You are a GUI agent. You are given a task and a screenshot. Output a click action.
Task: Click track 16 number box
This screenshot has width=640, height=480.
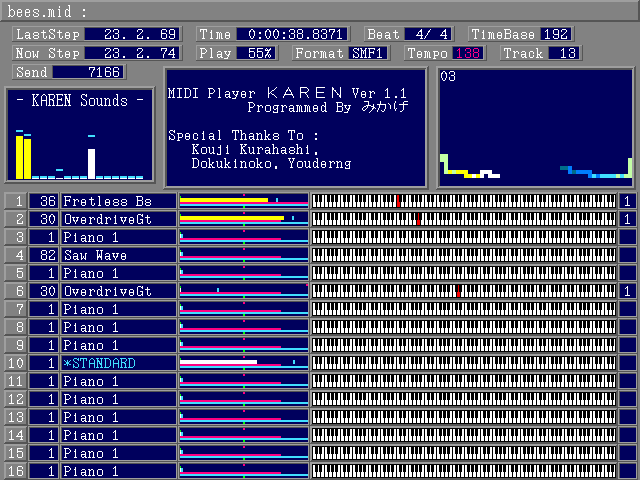pyautogui.click(x=16, y=471)
